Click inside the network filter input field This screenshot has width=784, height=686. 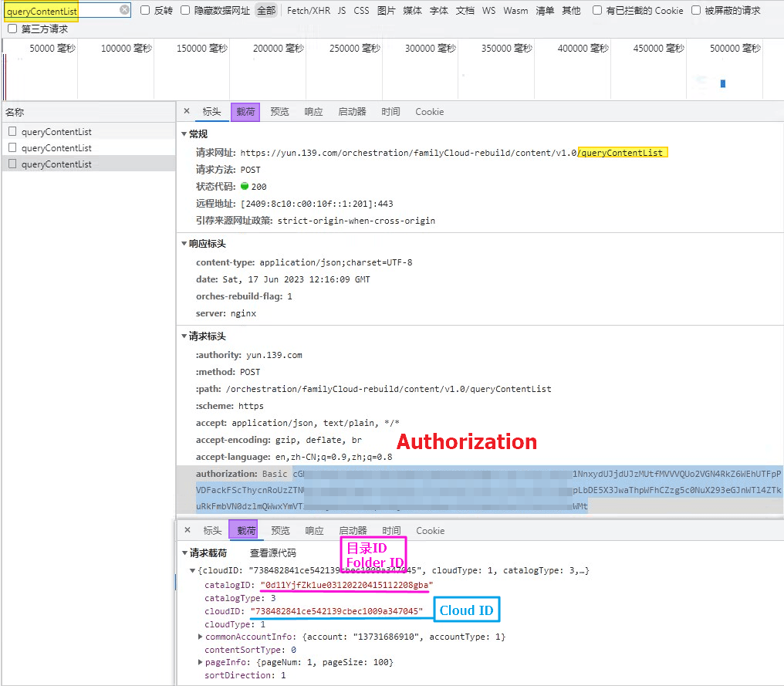click(60, 10)
